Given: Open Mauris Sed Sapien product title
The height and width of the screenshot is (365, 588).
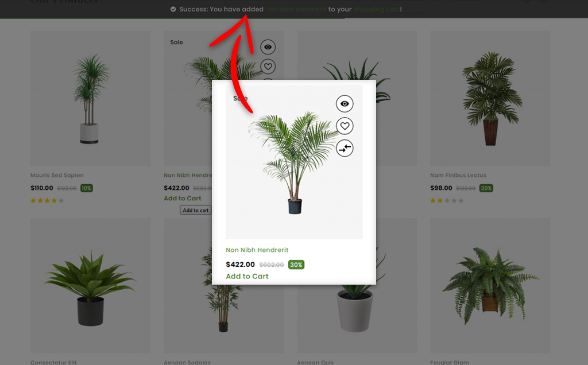Looking at the screenshot, I should click(x=57, y=175).
